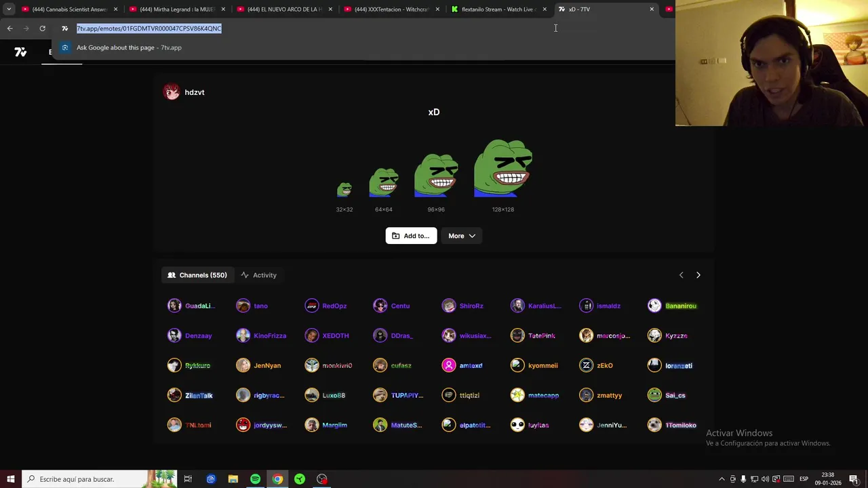The height and width of the screenshot is (488, 868).
Task: Click the KinoFrizza channel avatar
Action: [x=243, y=335]
